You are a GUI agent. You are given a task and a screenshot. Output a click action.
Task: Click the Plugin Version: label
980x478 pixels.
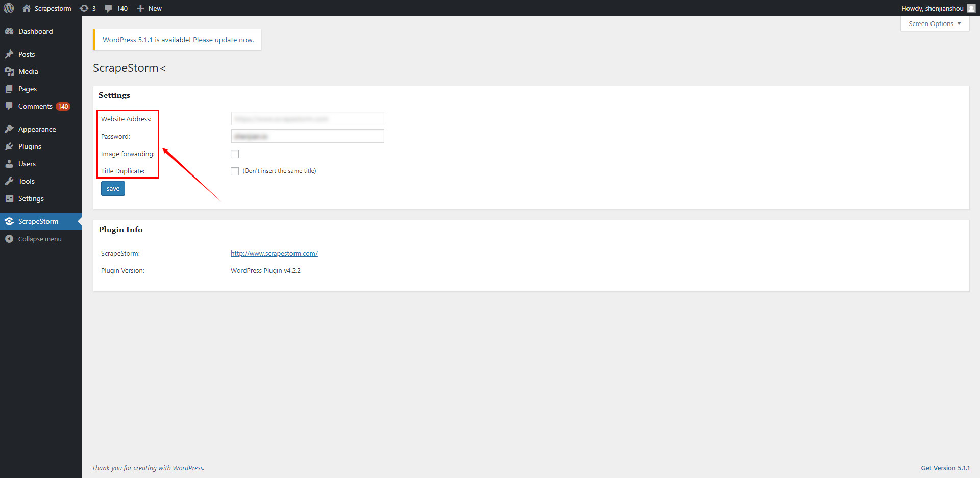coord(122,270)
